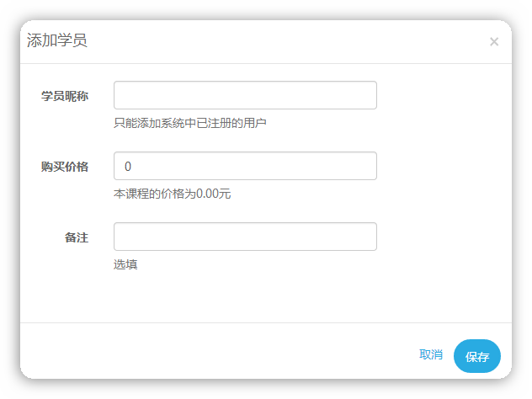Click the 取消 link
Viewport: 532px width, 399px height.
[x=431, y=354]
